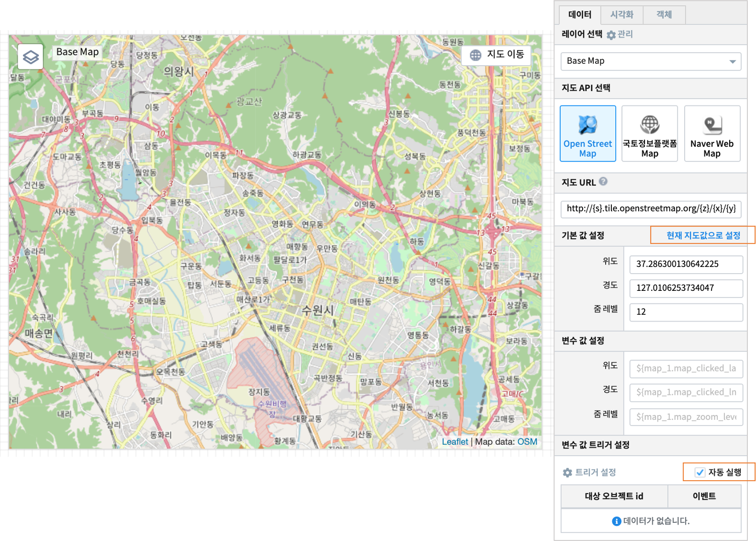Click the 트리거 설정 gear icon
Screen dimensions: 756x541
(x=567, y=472)
